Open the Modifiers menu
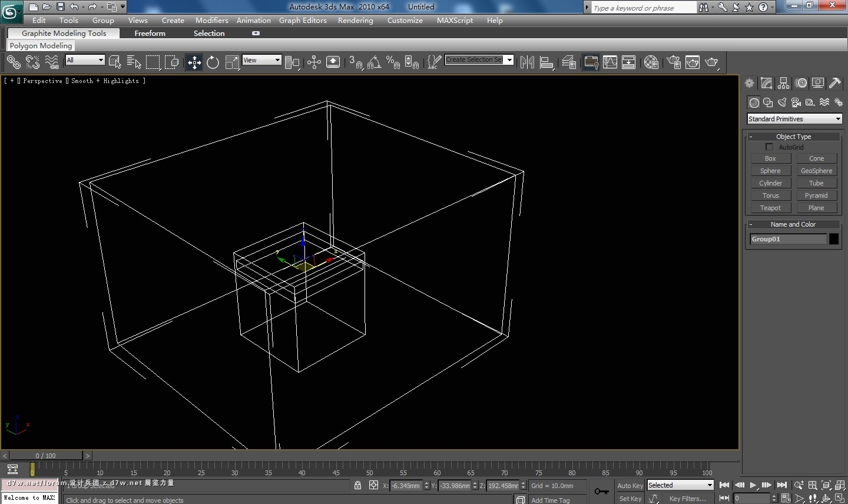The width and height of the screenshot is (848, 504). pyautogui.click(x=212, y=20)
